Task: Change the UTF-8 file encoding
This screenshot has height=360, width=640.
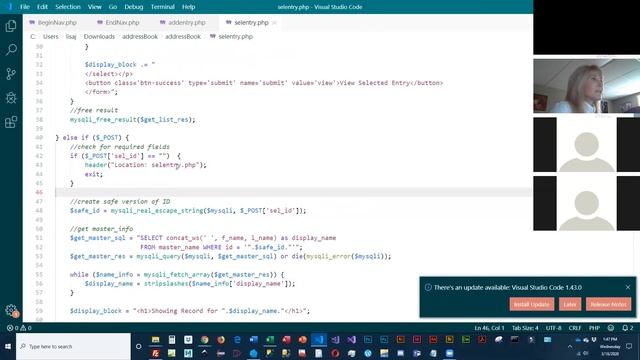Action: pyautogui.click(x=553, y=328)
